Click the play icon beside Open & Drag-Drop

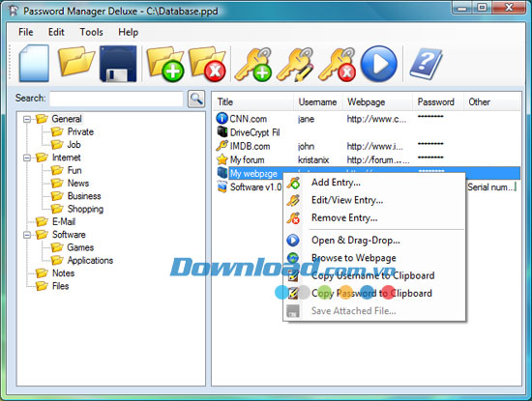(293, 240)
